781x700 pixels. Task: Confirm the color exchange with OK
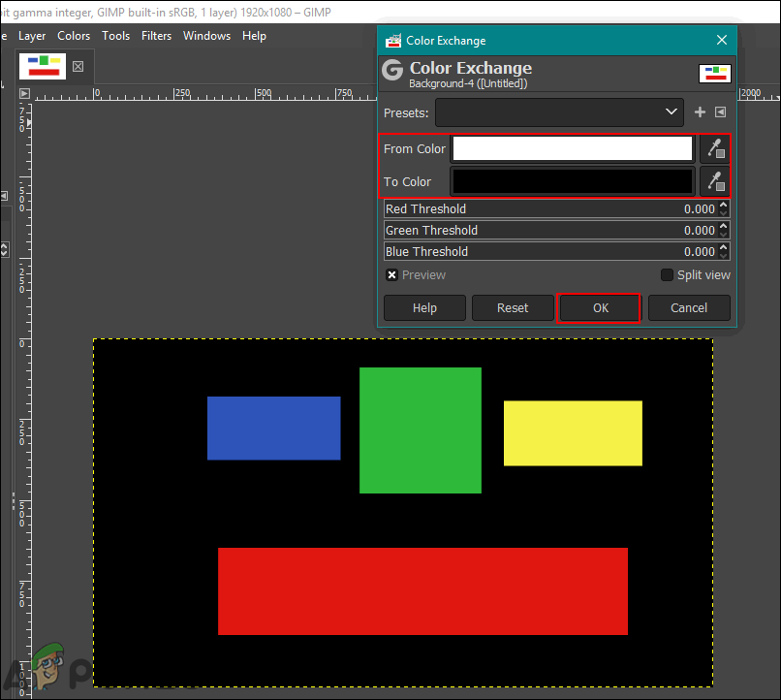pos(599,307)
